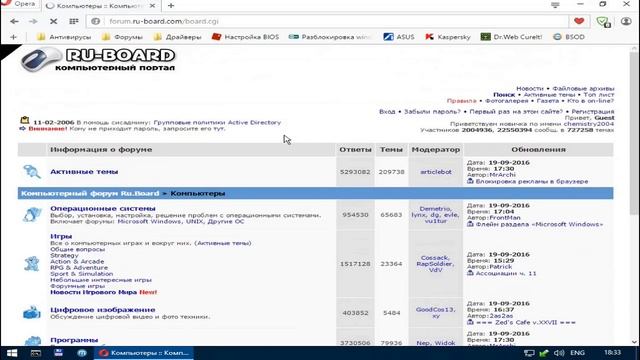Open the user account icon
This screenshot has width=640, height=360.
pyautogui.click(x=626, y=21)
